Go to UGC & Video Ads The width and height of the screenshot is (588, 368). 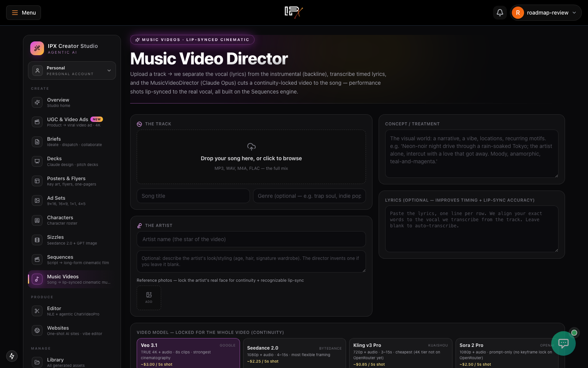72,122
